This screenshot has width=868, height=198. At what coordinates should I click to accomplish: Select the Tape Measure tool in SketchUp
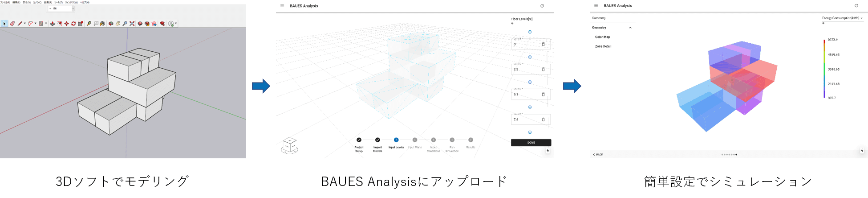89,24
